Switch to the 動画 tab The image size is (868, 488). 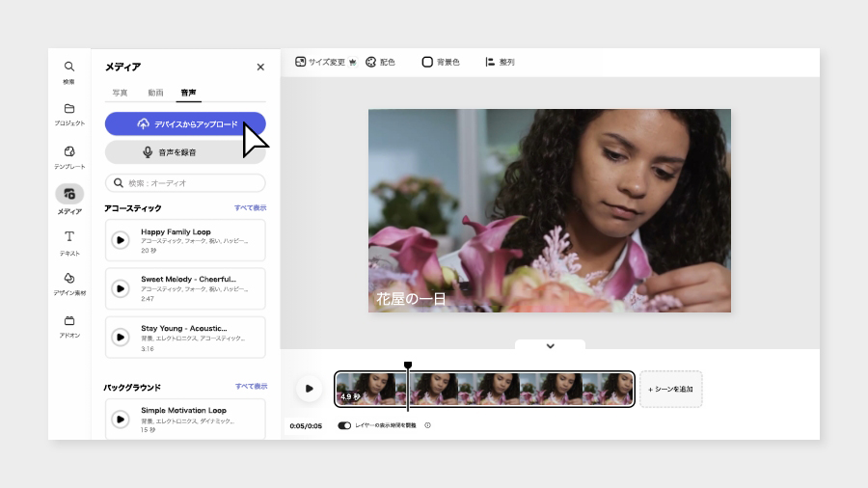click(x=155, y=93)
